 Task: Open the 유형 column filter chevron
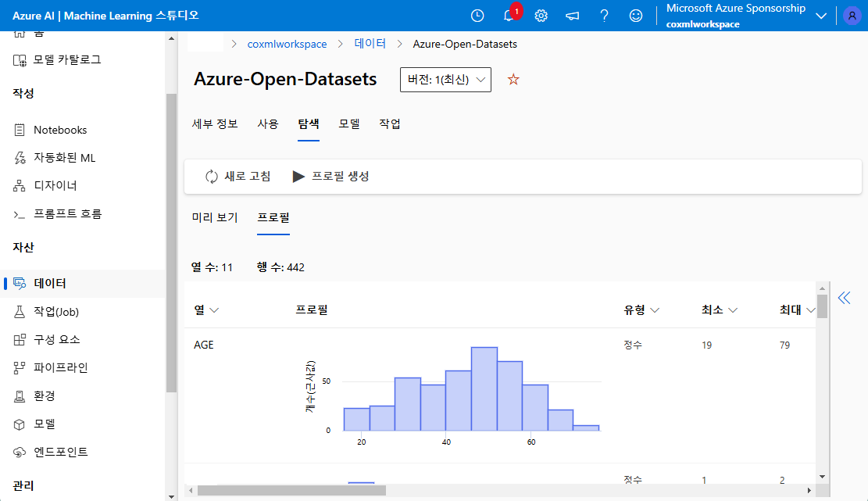[x=655, y=310]
